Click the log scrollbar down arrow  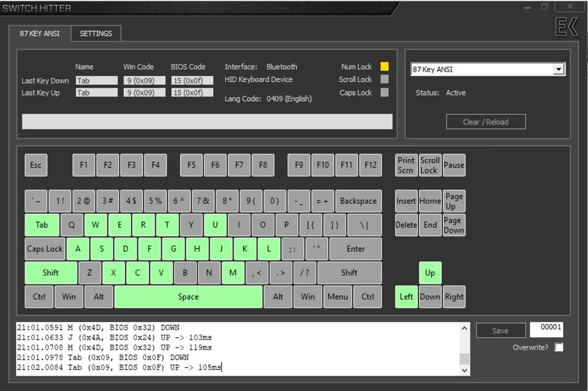[x=465, y=370]
